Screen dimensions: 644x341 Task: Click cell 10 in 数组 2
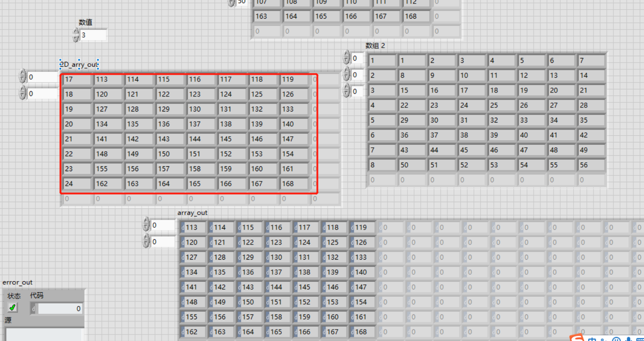coord(472,76)
